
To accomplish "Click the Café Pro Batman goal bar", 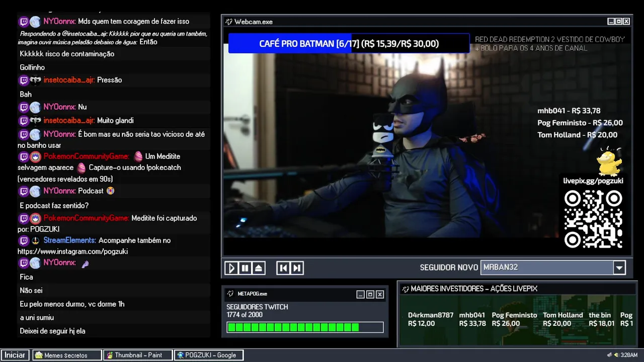I will point(349,44).
